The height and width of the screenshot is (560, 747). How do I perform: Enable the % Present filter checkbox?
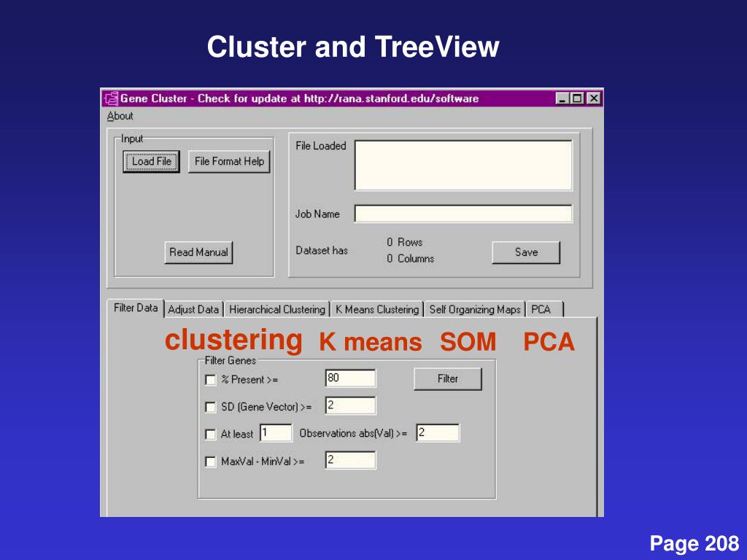click(x=210, y=380)
